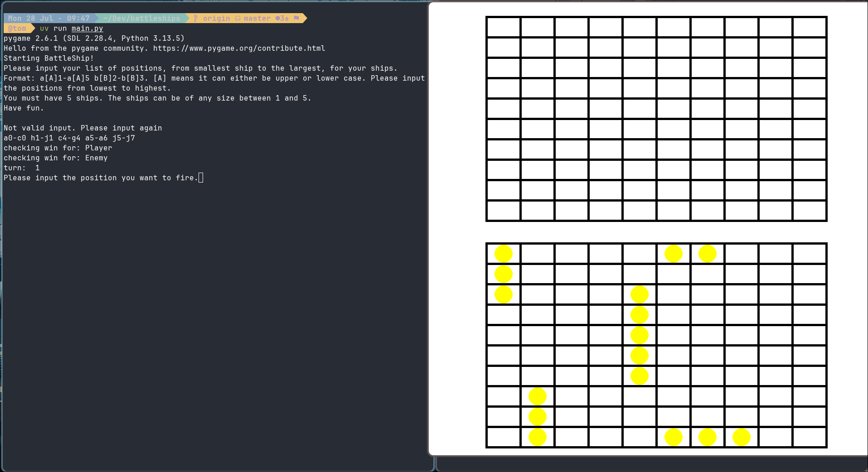
Task: Click the bottom circle of the five-circle vertical ship
Action: pos(639,376)
